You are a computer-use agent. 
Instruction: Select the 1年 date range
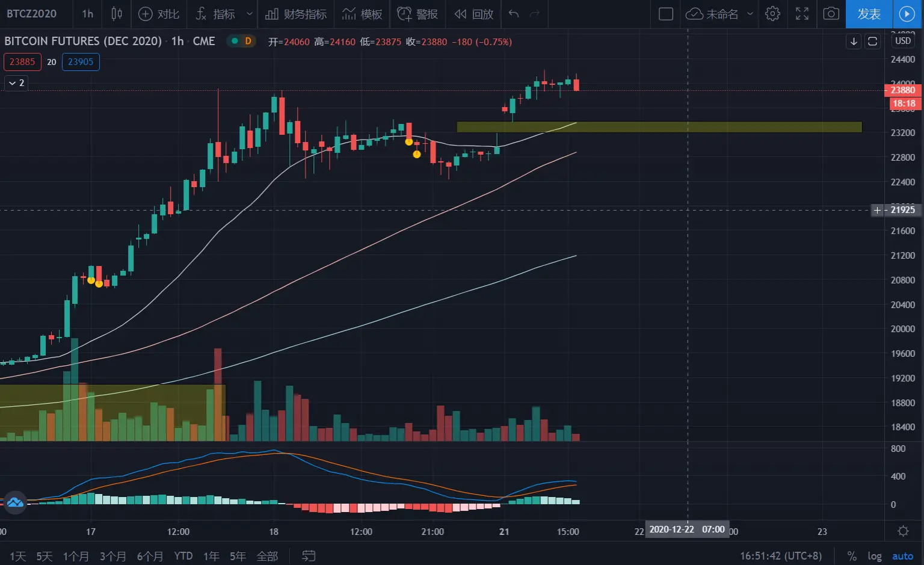[x=211, y=556]
